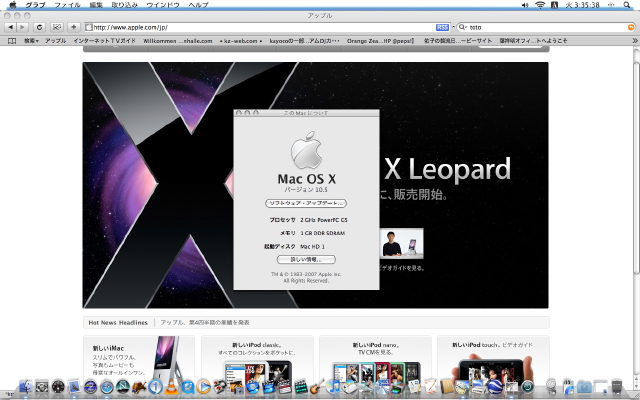Open the kz-web.com bookmark

[x=241, y=41]
